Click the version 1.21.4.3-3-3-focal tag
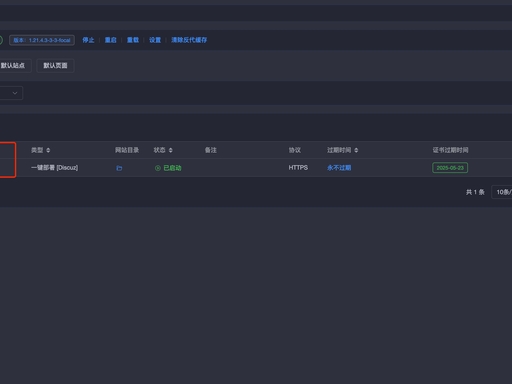This screenshot has width=512, height=384. (42, 40)
